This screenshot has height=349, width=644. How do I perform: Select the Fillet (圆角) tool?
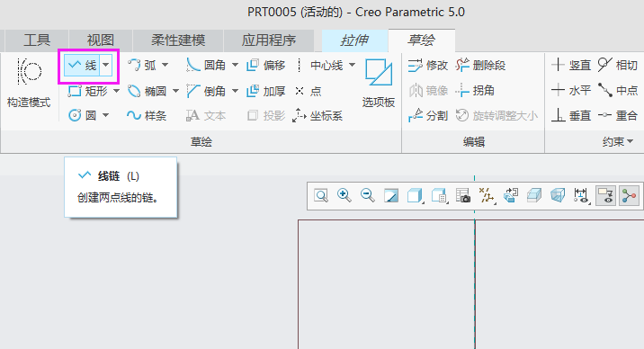coord(205,66)
